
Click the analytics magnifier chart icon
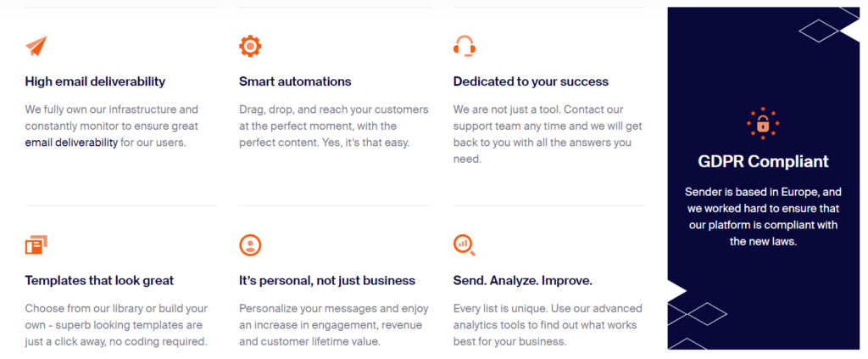pos(465,245)
